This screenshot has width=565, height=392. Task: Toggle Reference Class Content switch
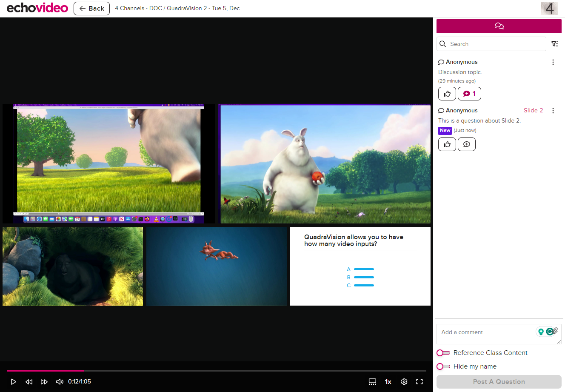coord(443,353)
